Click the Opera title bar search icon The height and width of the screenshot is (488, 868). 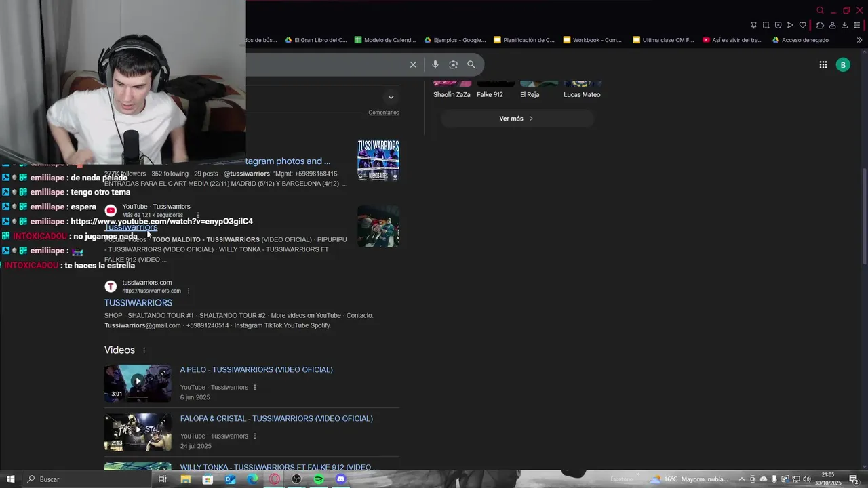820,10
